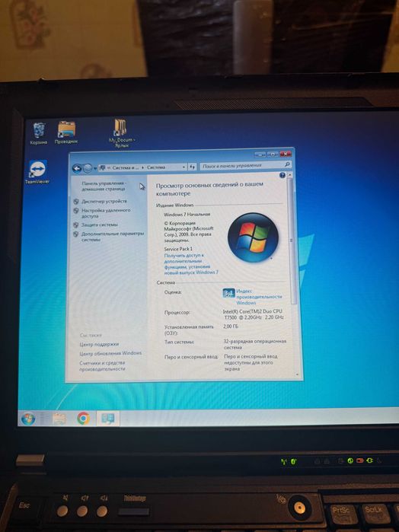Click the shield icon beside Защита системы
The image size is (399, 532).
click(x=76, y=225)
